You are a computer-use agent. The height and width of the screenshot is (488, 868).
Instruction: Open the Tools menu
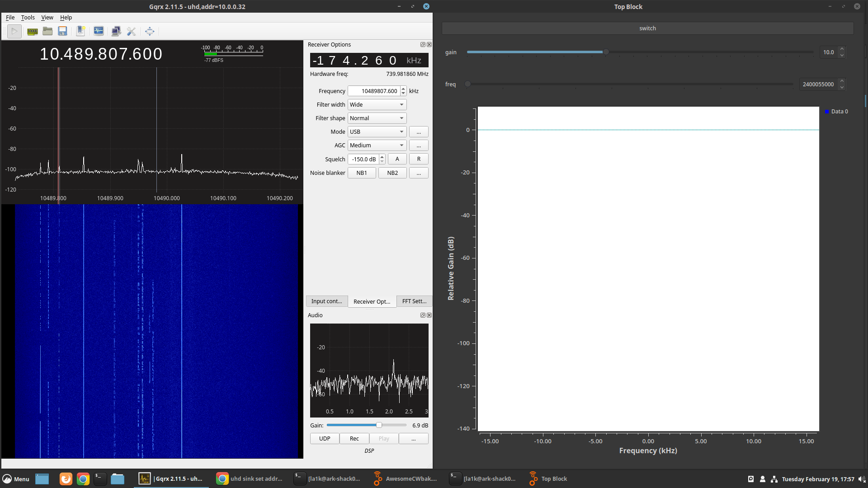(28, 18)
